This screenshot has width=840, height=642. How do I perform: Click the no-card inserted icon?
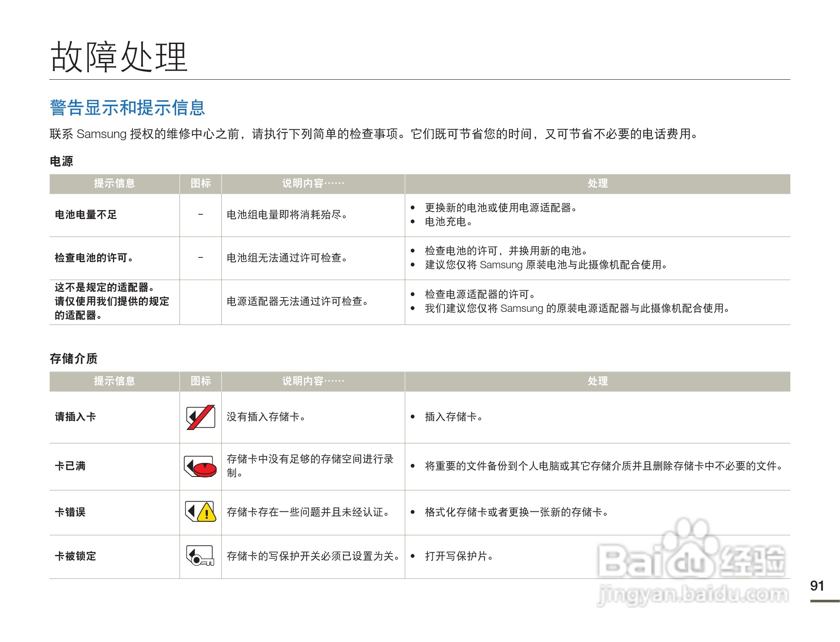pos(200,417)
